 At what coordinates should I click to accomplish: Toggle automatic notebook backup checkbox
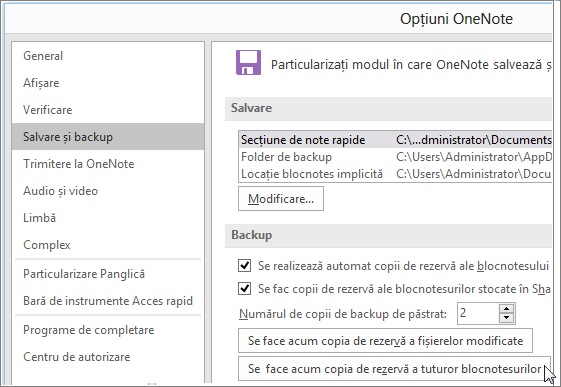[244, 266]
